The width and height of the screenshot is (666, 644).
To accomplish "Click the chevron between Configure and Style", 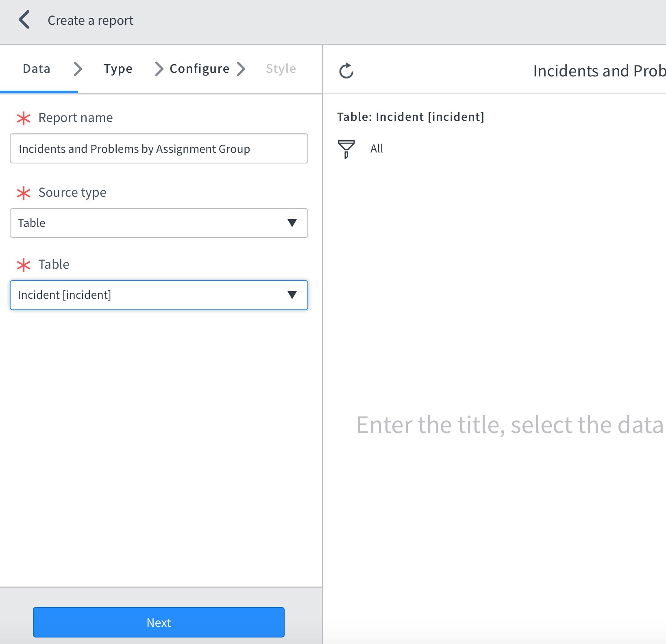I will click(x=241, y=69).
